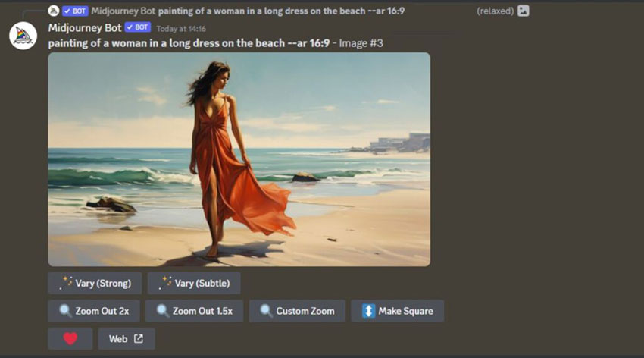
Task: Click the bold prompt text above the image
Action: click(189, 43)
